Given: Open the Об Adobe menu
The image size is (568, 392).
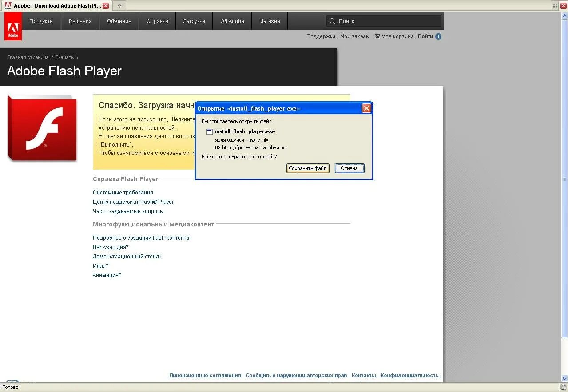Looking at the screenshot, I should point(232,21).
